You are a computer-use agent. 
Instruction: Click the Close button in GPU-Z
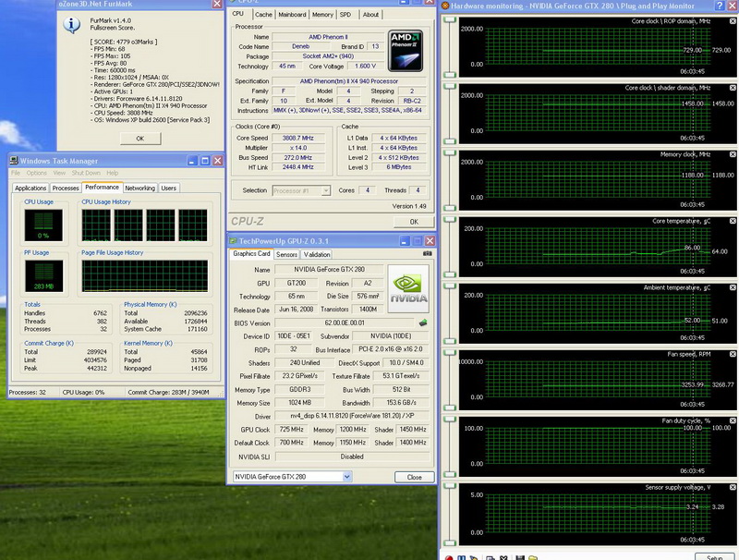[414, 477]
